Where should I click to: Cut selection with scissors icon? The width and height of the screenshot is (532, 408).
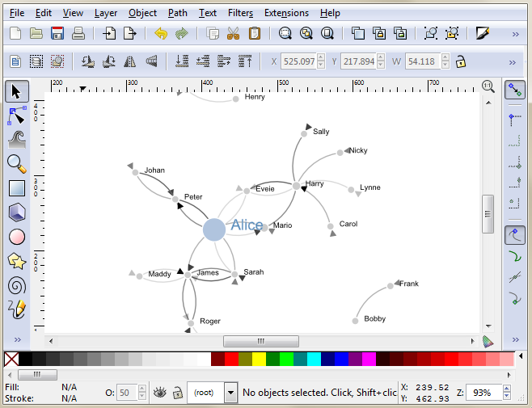(x=234, y=34)
